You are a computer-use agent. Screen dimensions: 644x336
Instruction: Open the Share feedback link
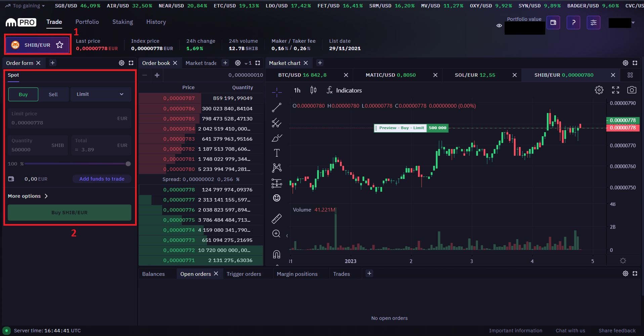pyautogui.click(x=617, y=331)
